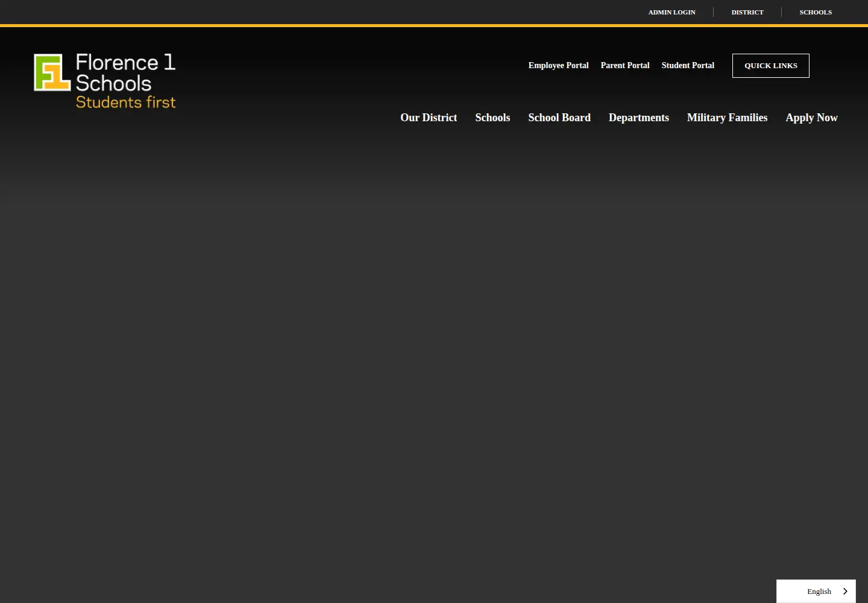The width and height of the screenshot is (868, 603).
Task: Click the Quick Links button
Action: 771,66
